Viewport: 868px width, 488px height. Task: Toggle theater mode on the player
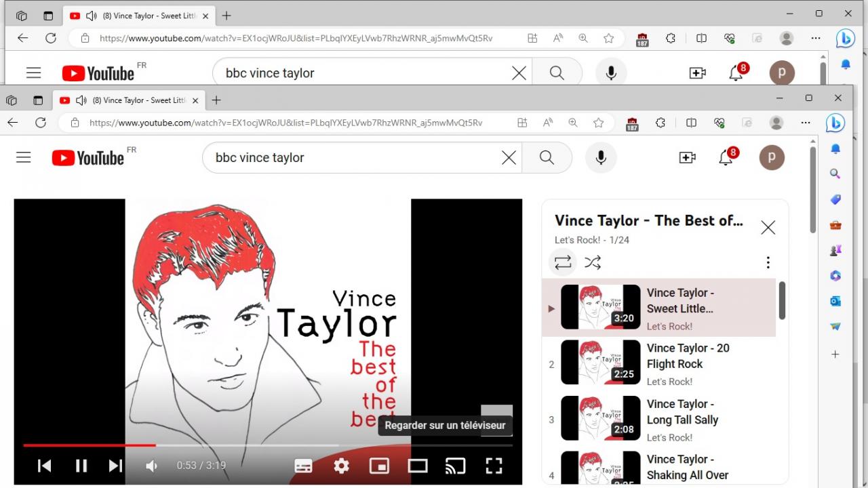pos(418,466)
